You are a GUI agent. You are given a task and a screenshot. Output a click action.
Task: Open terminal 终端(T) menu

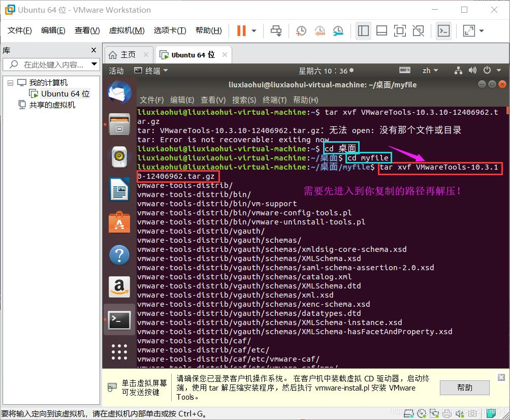pyautogui.click(x=274, y=100)
